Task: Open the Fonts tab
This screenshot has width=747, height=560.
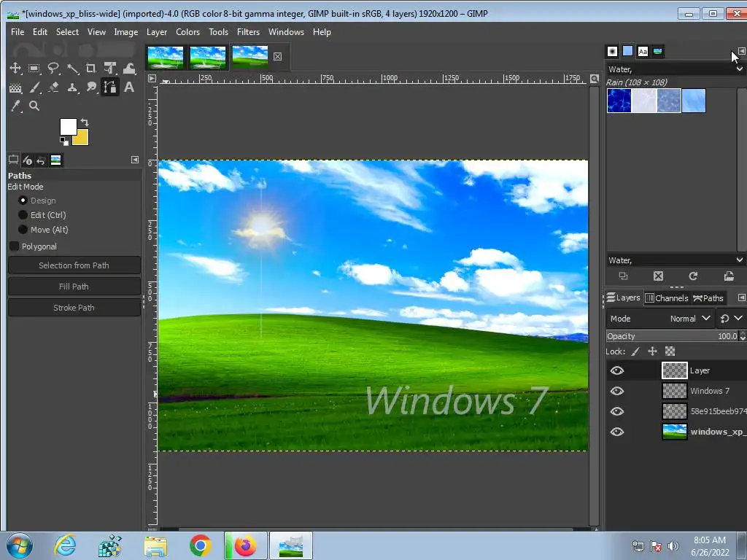Action: point(643,51)
